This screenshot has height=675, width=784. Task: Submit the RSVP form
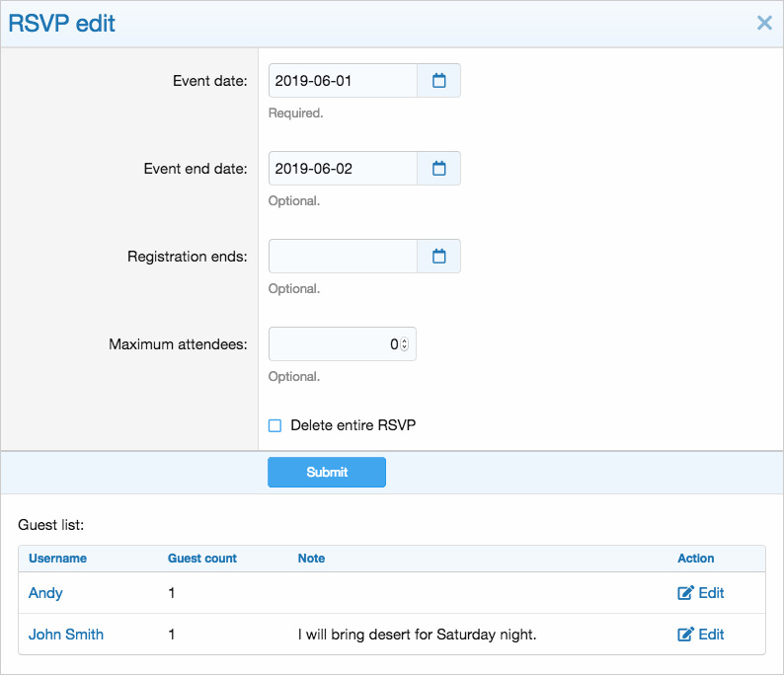point(327,472)
